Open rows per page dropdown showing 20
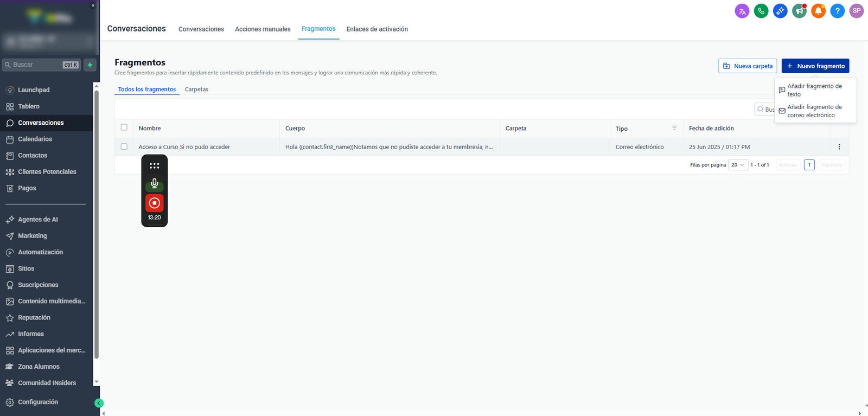The image size is (868, 416). click(738, 165)
